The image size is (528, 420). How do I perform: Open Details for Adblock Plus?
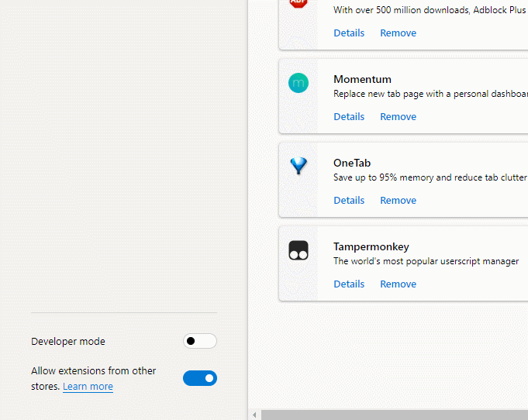[x=349, y=33]
